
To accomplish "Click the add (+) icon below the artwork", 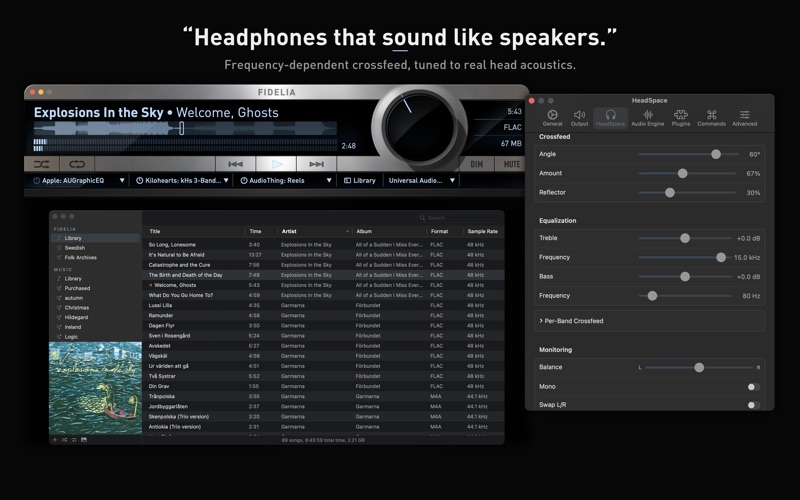I will 55,440.
